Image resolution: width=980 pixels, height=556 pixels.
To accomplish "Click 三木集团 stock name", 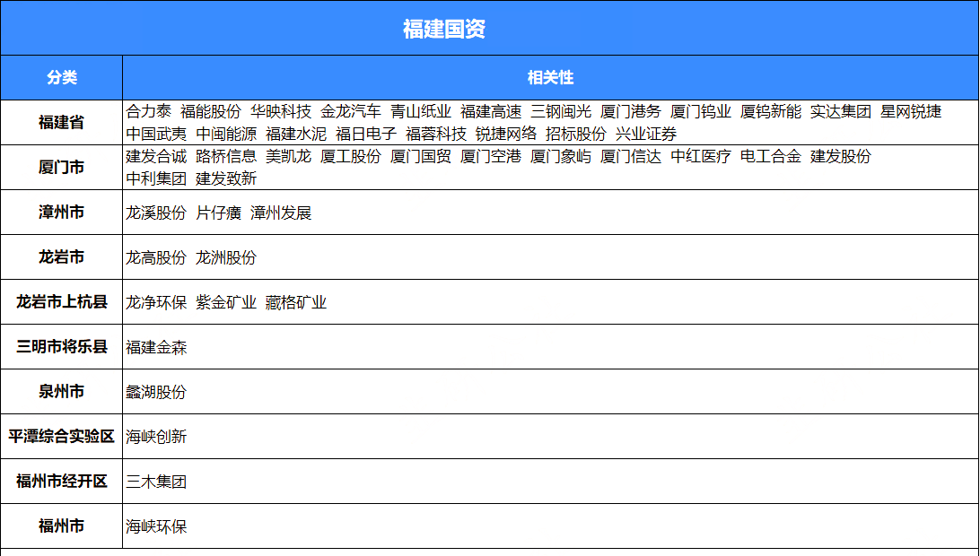I will point(156,482).
